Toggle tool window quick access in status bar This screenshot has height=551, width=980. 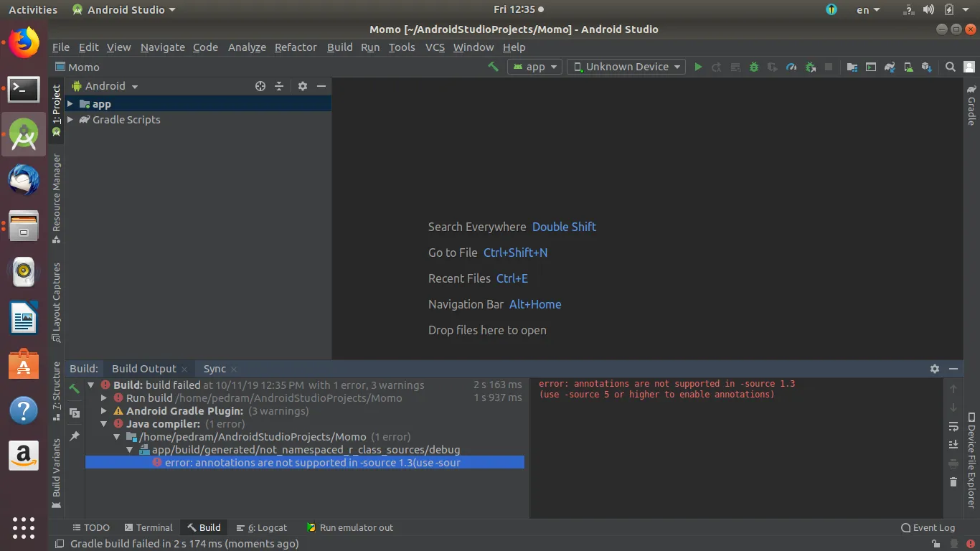60,544
